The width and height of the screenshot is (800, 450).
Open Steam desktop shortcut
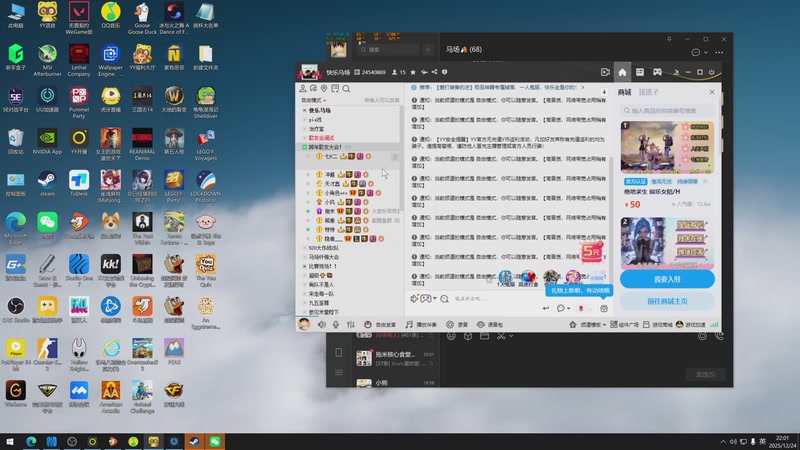pos(47,184)
